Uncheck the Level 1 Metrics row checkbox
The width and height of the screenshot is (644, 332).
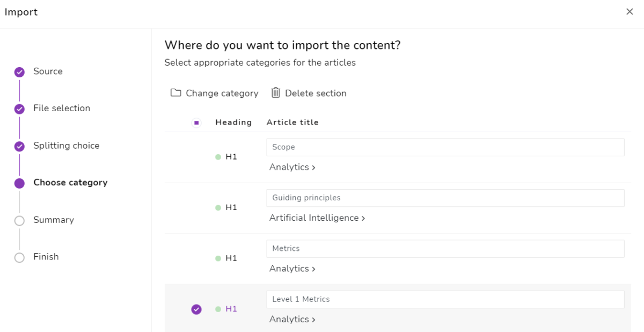196,309
